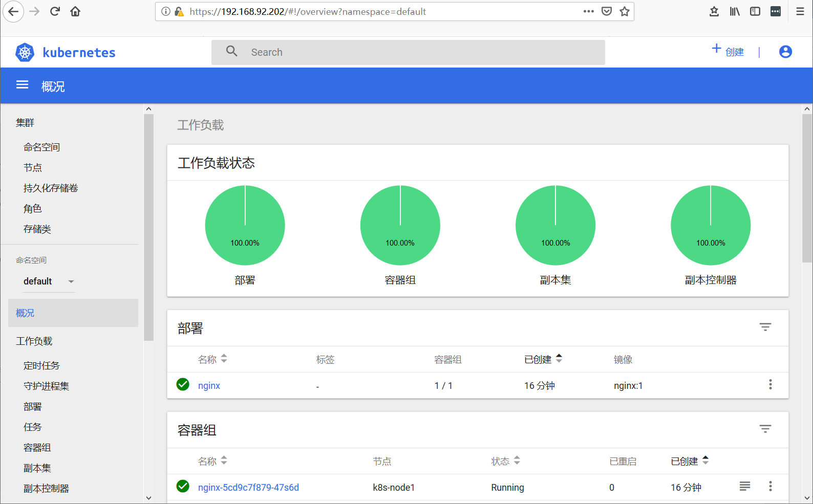This screenshot has width=813, height=504.
Task: Sort pods by 状态 column
Action: point(506,461)
